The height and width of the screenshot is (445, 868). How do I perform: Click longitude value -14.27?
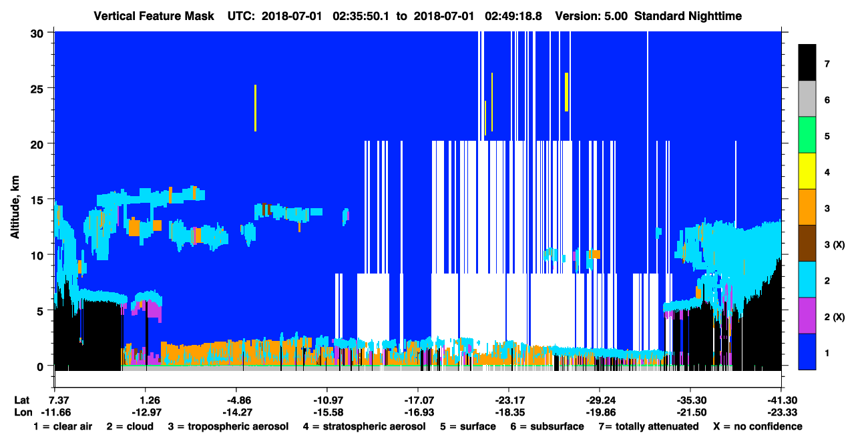[236, 412]
